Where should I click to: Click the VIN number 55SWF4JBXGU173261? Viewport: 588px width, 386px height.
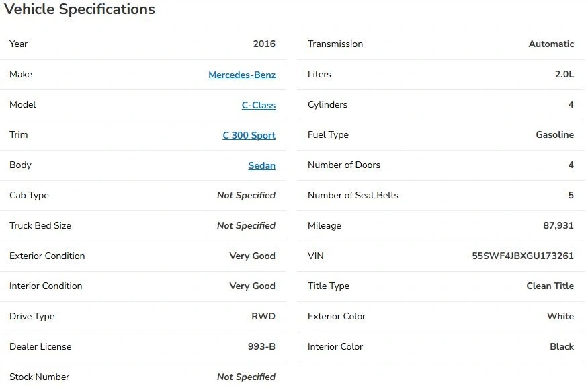click(523, 256)
